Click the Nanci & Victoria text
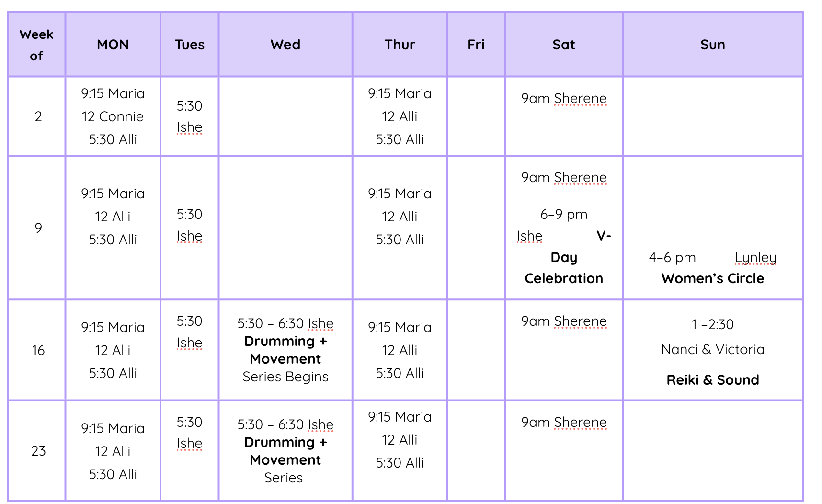Screen dimensions: 822x504 coord(712,349)
